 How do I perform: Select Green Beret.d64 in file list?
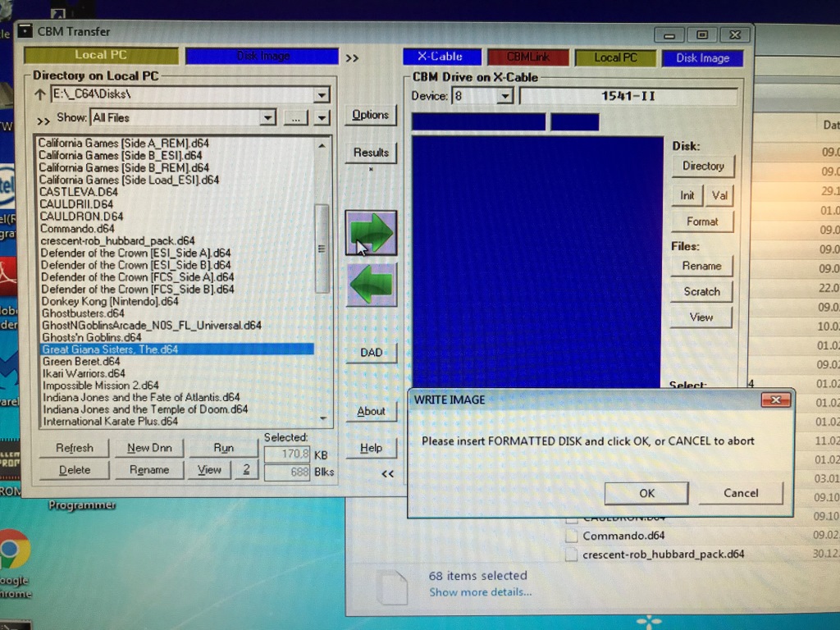tap(81, 362)
